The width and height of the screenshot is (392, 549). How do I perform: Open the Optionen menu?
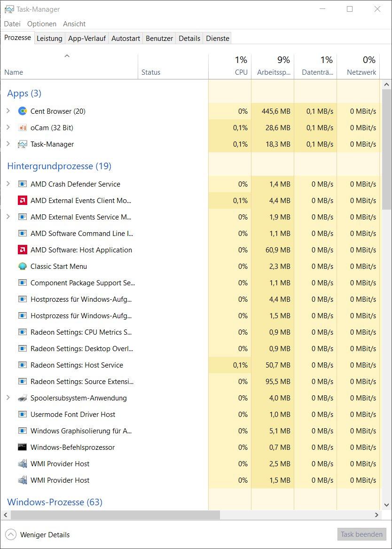tap(42, 24)
